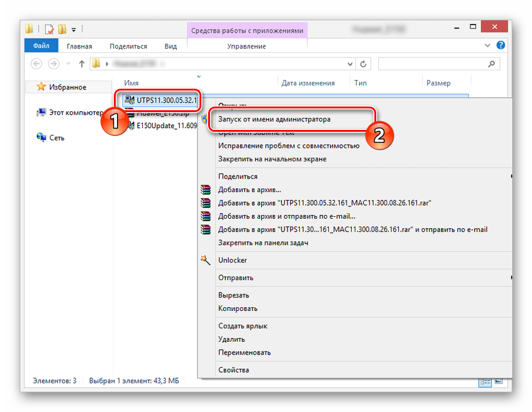Viewport: 532px width, 412px height.
Task: Switch to the Главная ribbon tab
Action: pos(79,46)
